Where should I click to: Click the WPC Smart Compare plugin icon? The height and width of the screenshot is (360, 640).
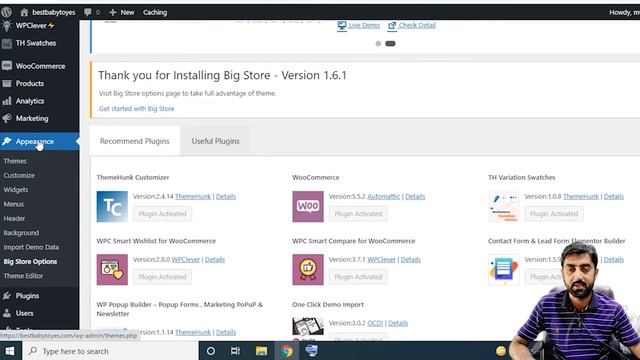click(x=308, y=269)
